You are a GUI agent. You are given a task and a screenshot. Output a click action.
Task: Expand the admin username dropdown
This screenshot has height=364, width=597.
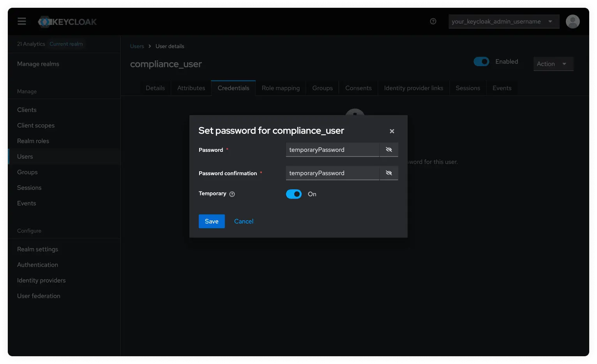coord(551,21)
